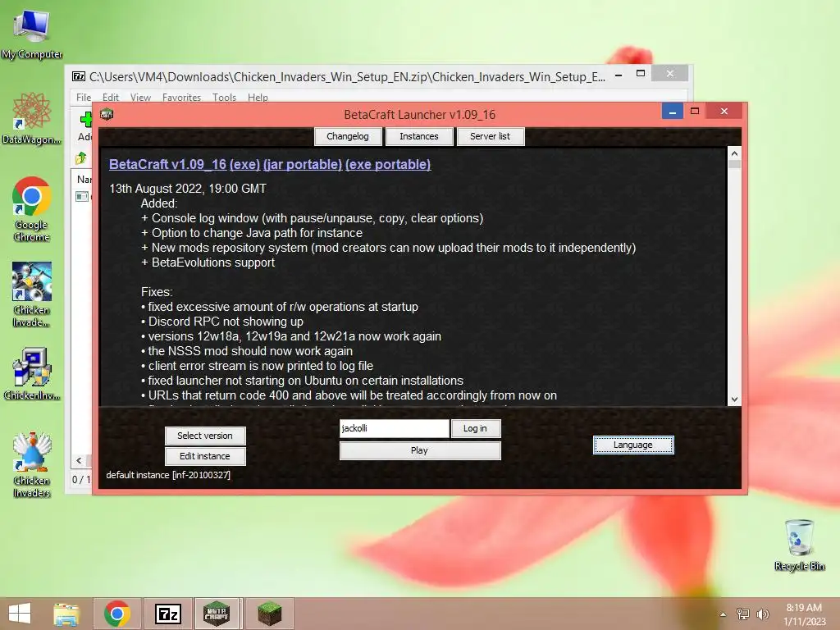Open the 7-Zip File menu
The width and height of the screenshot is (840, 630).
[84, 98]
